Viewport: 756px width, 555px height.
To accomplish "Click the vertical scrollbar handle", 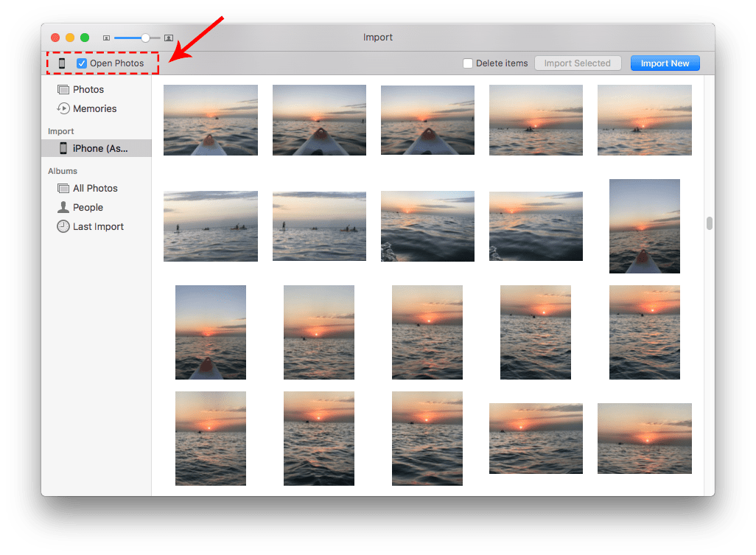I will (x=710, y=223).
